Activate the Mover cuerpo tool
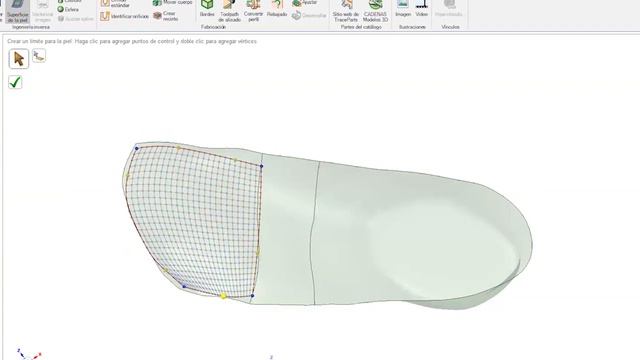This screenshot has height=360, width=640. click(173, 2)
